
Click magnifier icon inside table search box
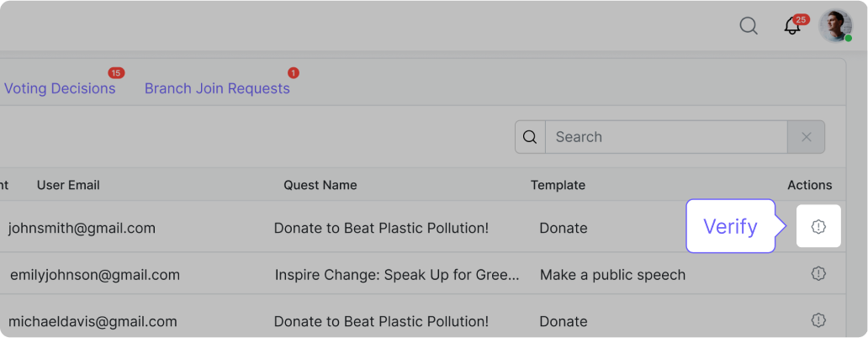point(530,137)
